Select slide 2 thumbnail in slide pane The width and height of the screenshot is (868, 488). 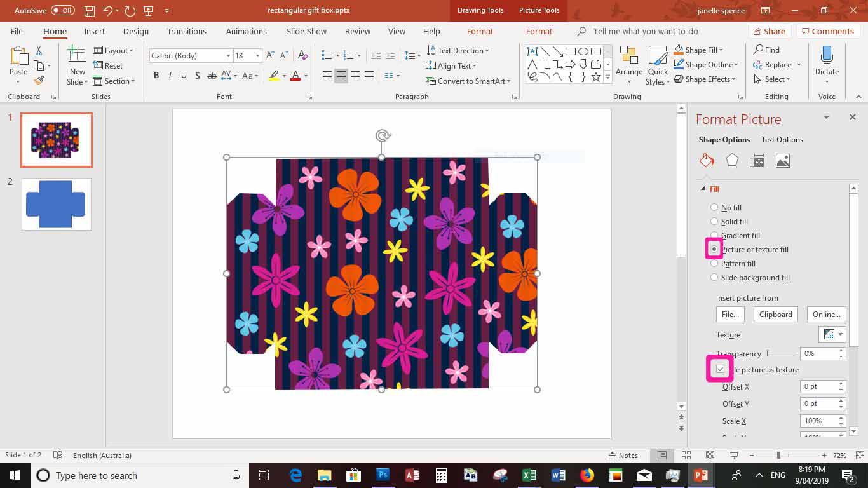click(x=56, y=203)
